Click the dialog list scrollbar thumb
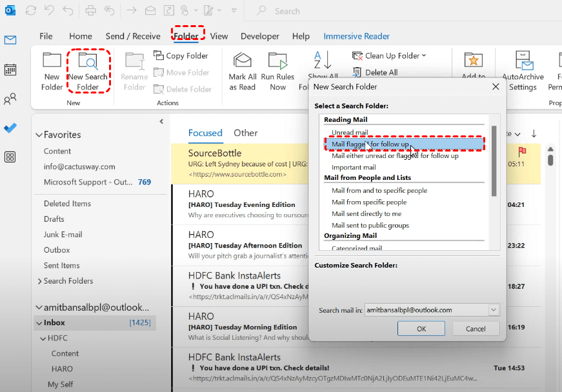 [x=494, y=161]
